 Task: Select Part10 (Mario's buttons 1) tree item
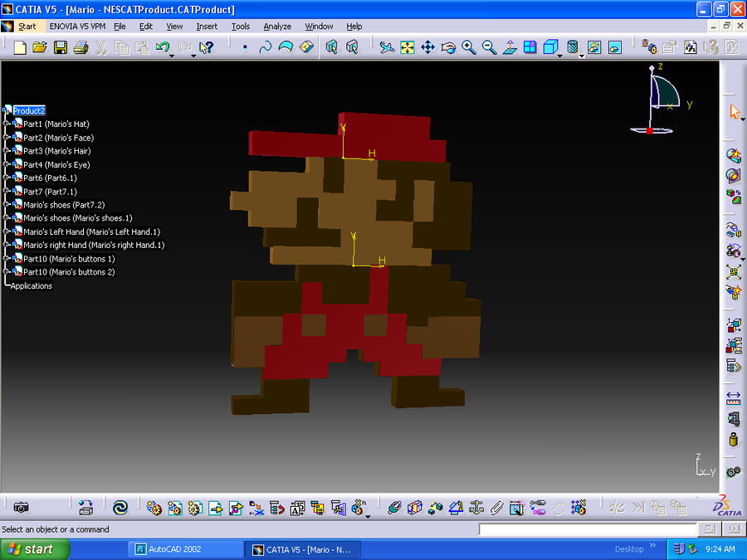[69, 259]
